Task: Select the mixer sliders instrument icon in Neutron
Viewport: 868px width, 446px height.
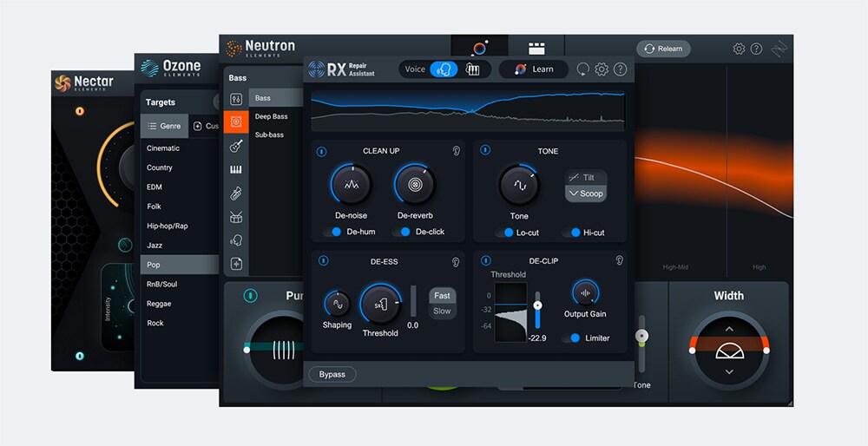Action: click(x=236, y=100)
